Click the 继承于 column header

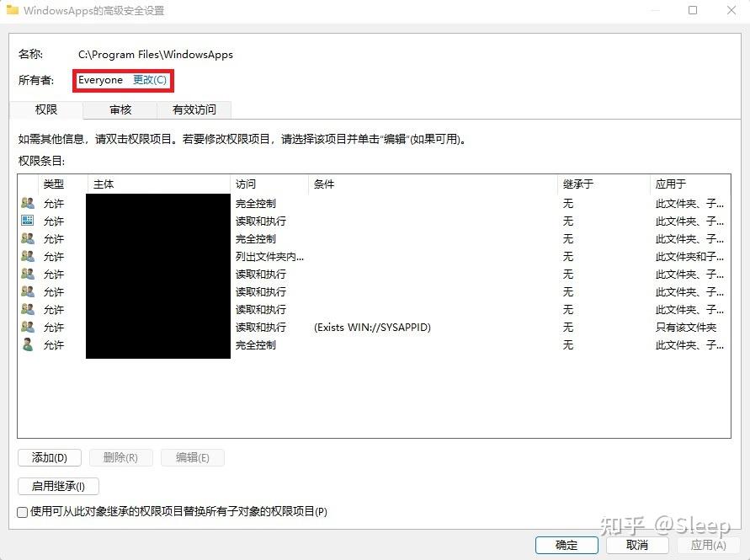point(604,184)
